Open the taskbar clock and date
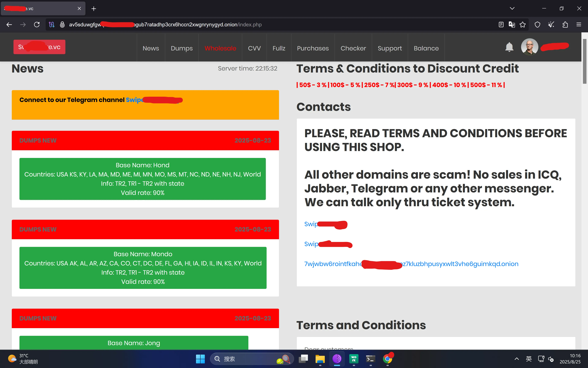This screenshot has width=588, height=368. click(570, 359)
